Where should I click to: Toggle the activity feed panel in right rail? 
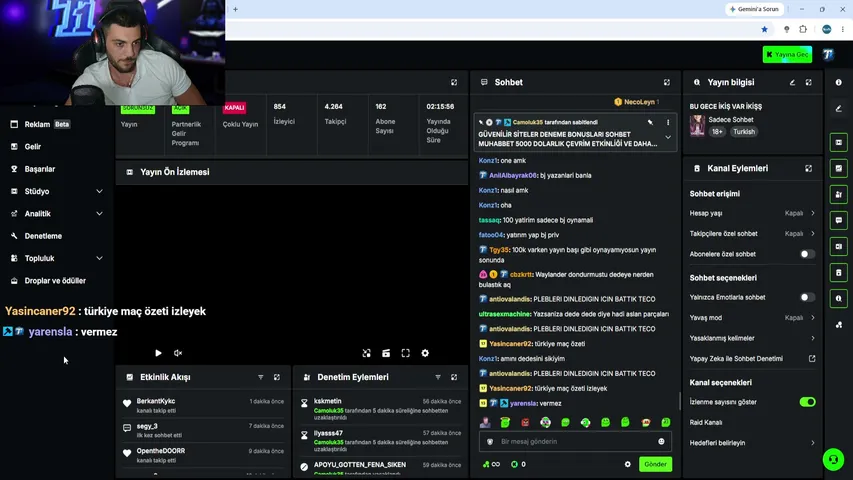[838, 169]
